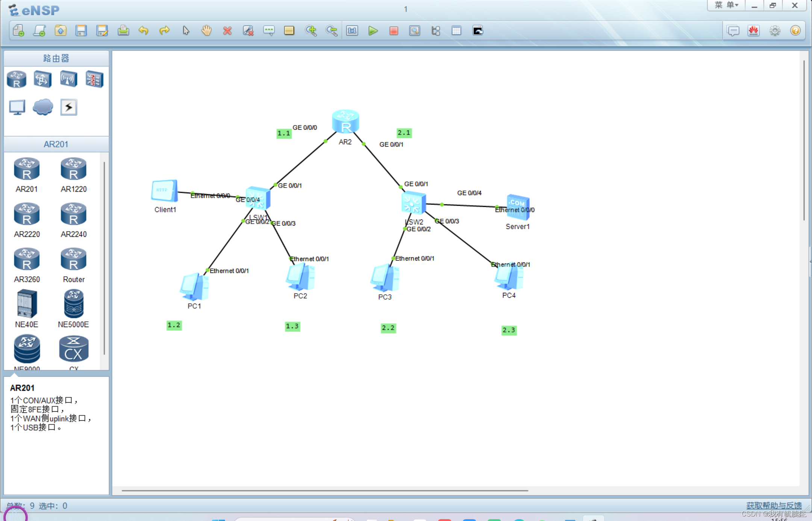Viewport: 812px width, 521px height.
Task: Click the green 2.1 text label
Action: (x=404, y=133)
